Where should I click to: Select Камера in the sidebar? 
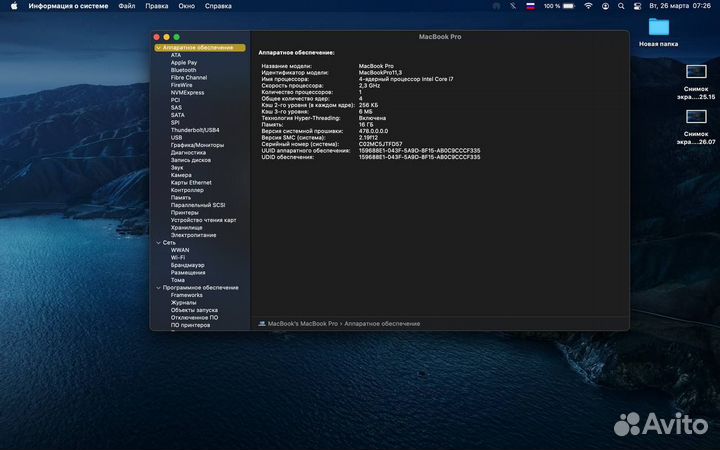181,175
